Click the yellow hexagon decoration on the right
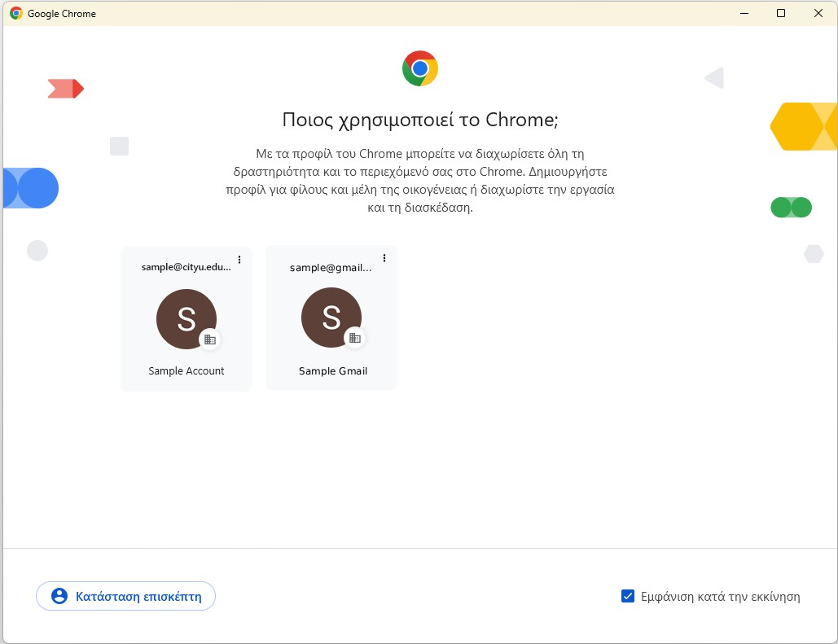The width and height of the screenshot is (838, 644). 798,127
